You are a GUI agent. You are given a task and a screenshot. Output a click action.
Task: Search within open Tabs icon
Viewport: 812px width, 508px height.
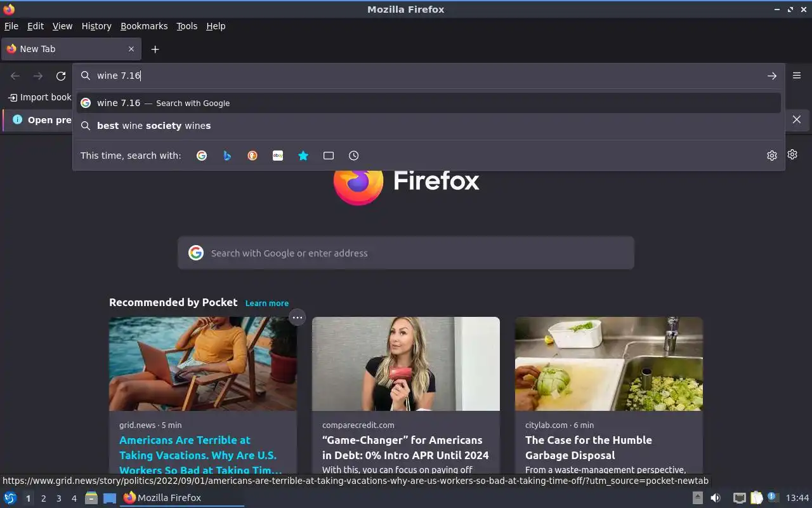(x=329, y=156)
